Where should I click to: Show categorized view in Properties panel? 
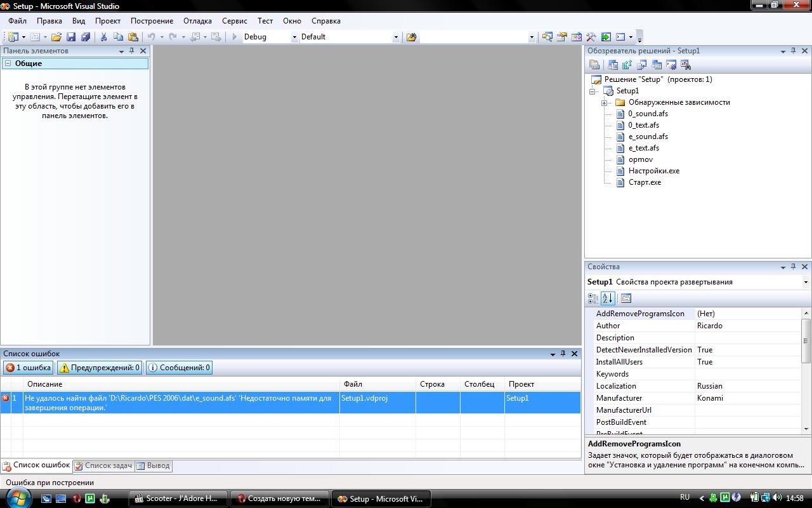[x=593, y=298]
